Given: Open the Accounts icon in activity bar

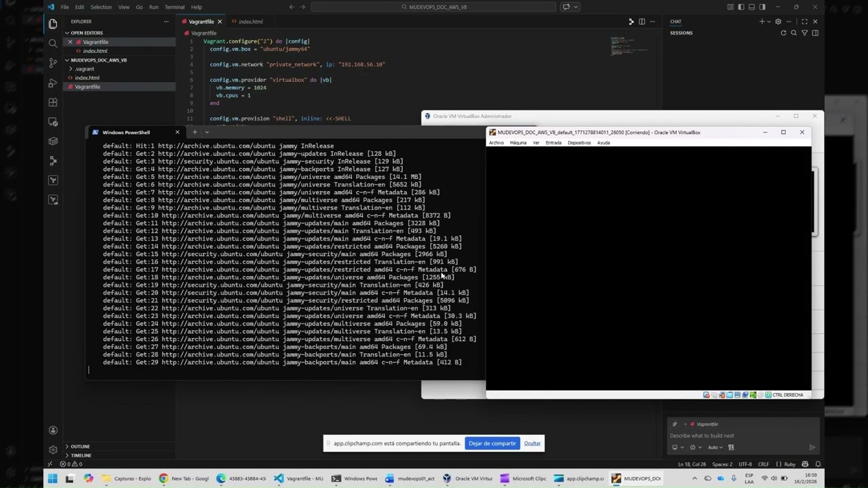Looking at the screenshot, I should (x=53, y=430).
